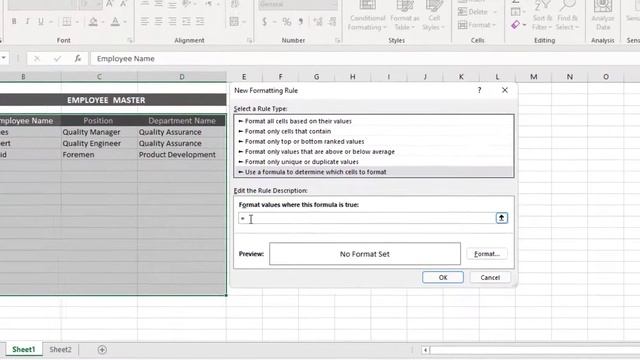Apply Accounting dollar number format
Screen dimensions: 640x360
pos(264,21)
